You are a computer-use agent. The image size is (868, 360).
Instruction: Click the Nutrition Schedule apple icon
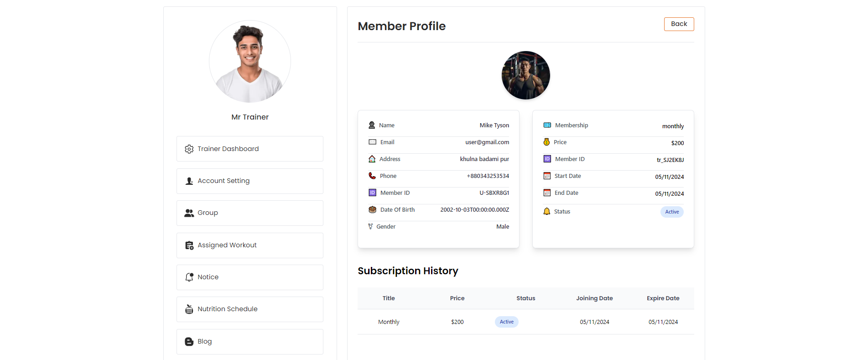tap(189, 309)
